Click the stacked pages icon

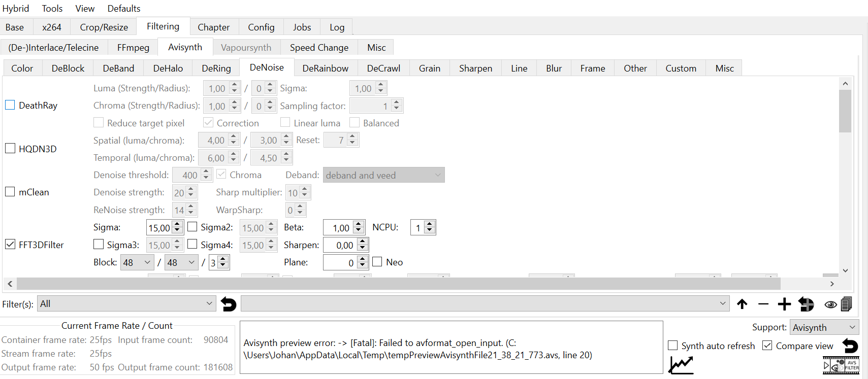click(846, 304)
